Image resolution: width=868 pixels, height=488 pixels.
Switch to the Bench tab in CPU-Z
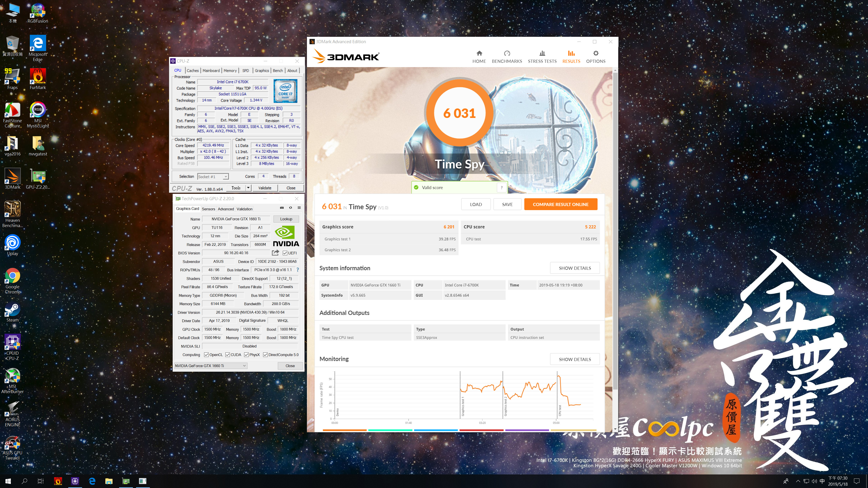click(278, 70)
